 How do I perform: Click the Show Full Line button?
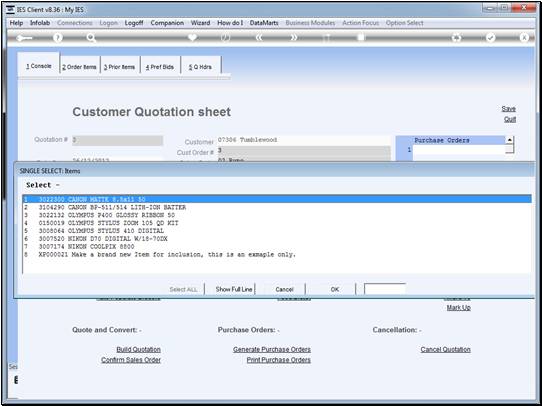[x=234, y=289]
